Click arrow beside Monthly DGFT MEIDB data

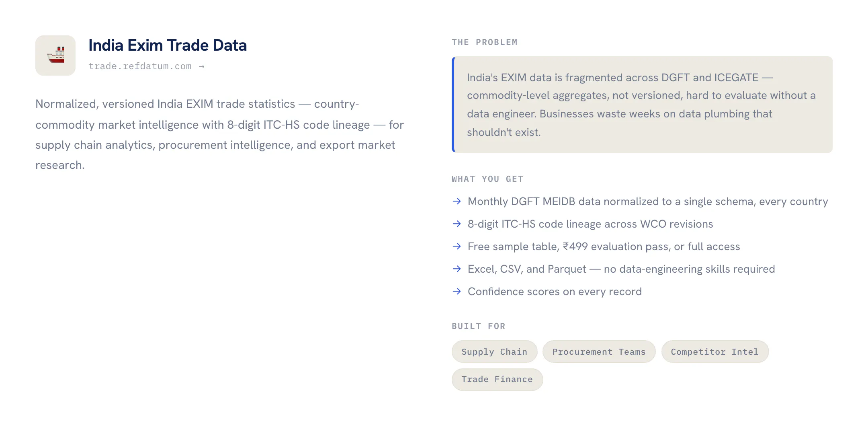[x=457, y=201]
